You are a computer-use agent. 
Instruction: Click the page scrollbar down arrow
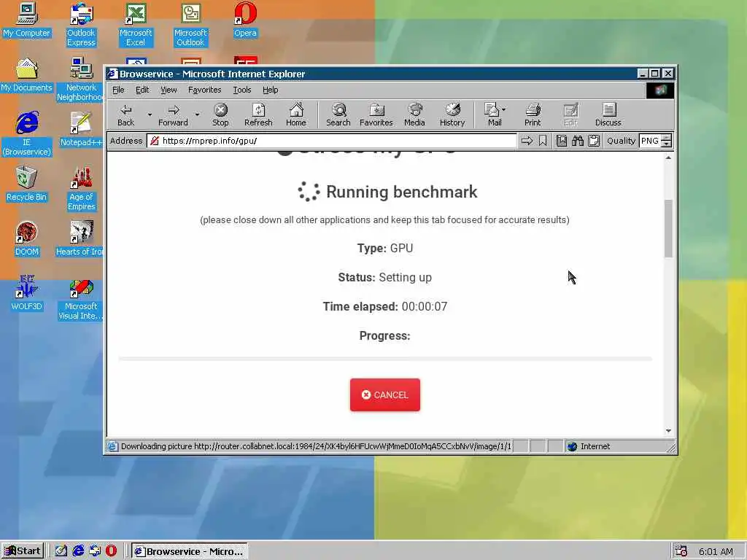coord(668,431)
